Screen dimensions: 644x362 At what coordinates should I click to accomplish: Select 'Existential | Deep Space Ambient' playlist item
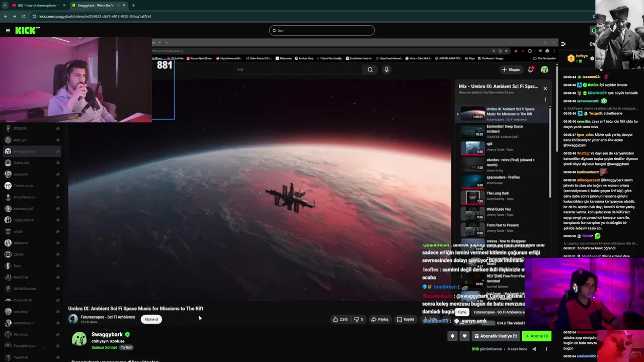pyautogui.click(x=502, y=131)
